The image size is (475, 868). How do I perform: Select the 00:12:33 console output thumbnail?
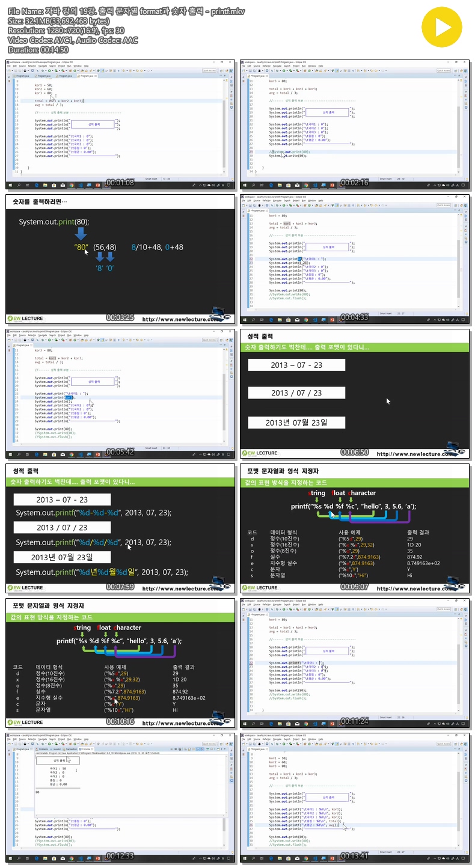tap(120, 798)
